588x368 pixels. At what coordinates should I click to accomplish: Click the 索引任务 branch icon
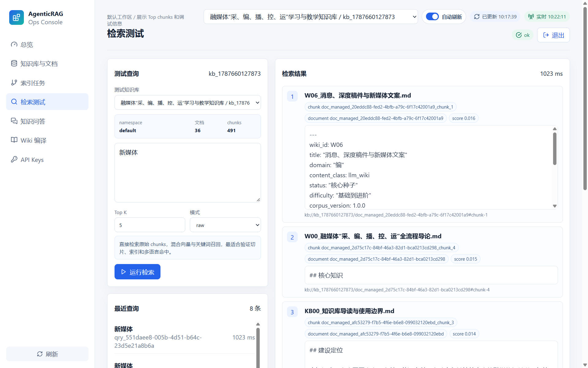(14, 82)
